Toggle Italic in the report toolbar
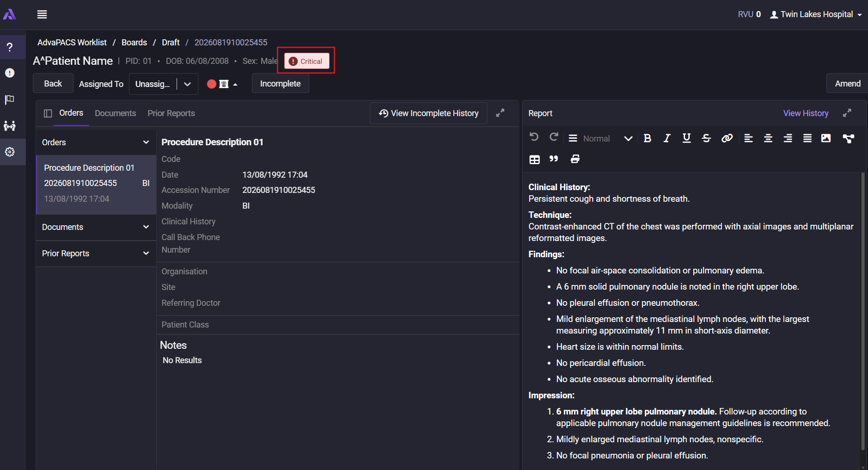This screenshot has width=868, height=470. point(666,138)
